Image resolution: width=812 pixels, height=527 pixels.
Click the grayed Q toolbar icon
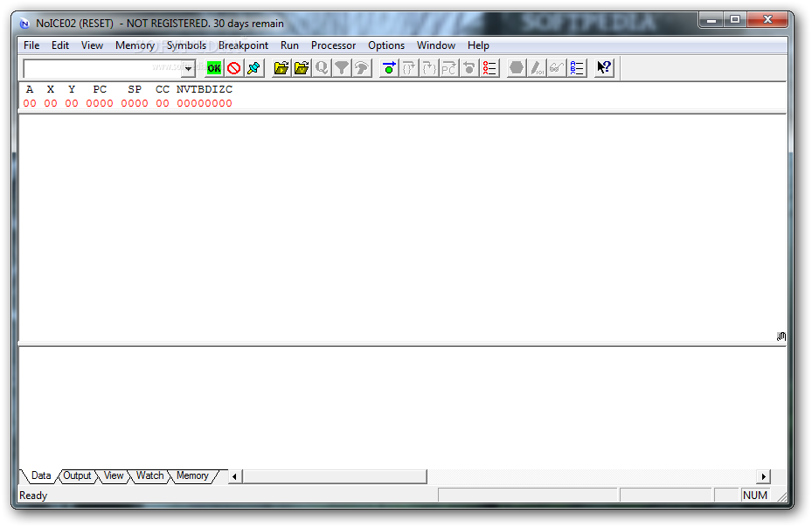pyautogui.click(x=322, y=68)
